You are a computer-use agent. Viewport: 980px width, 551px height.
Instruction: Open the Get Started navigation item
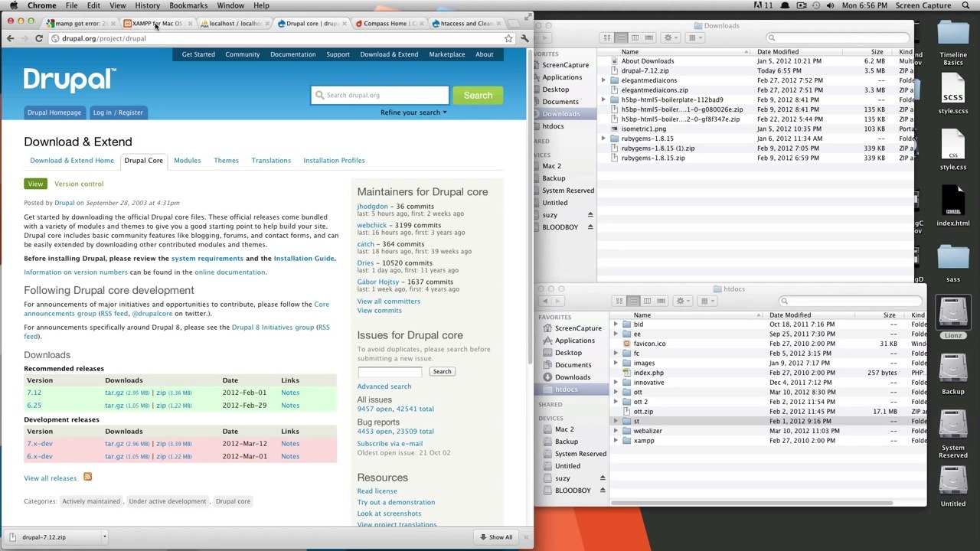point(198,54)
